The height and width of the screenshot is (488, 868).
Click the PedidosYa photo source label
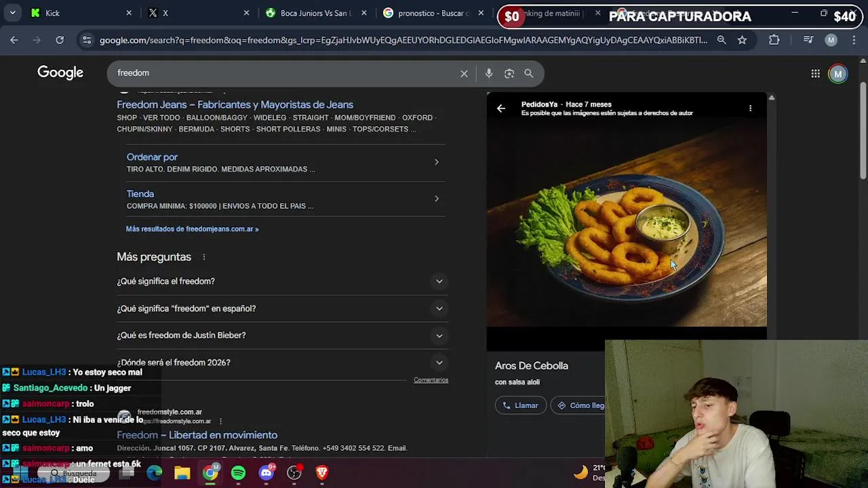pyautogui.click(x=539, y=104)
